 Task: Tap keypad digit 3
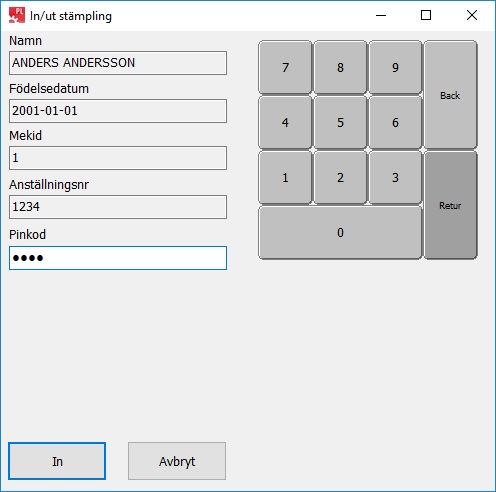point(395,177)
